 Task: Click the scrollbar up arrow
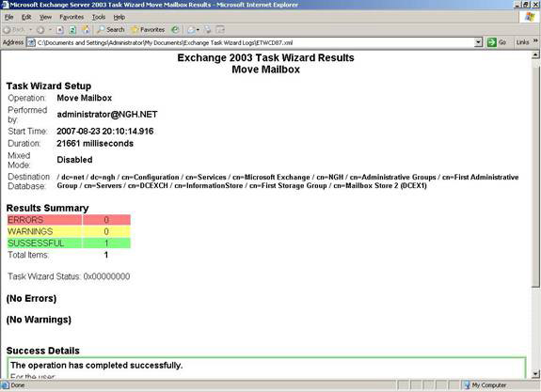(535, 55)
